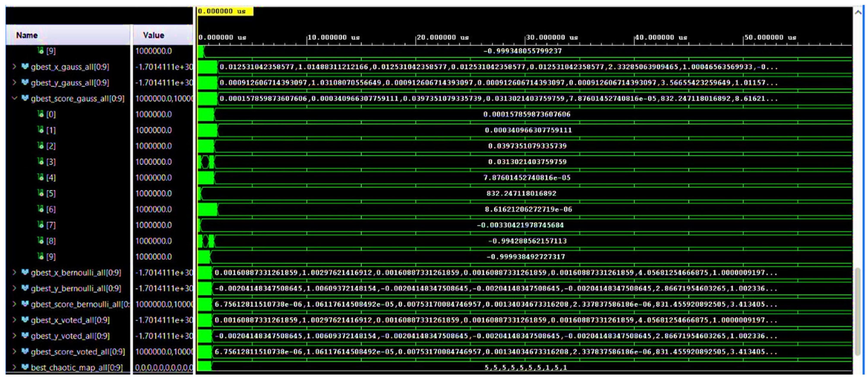Select the gbest_y_bernoulli_all signal row
This screenshot has width=868, height=380.
pos(76,288)
